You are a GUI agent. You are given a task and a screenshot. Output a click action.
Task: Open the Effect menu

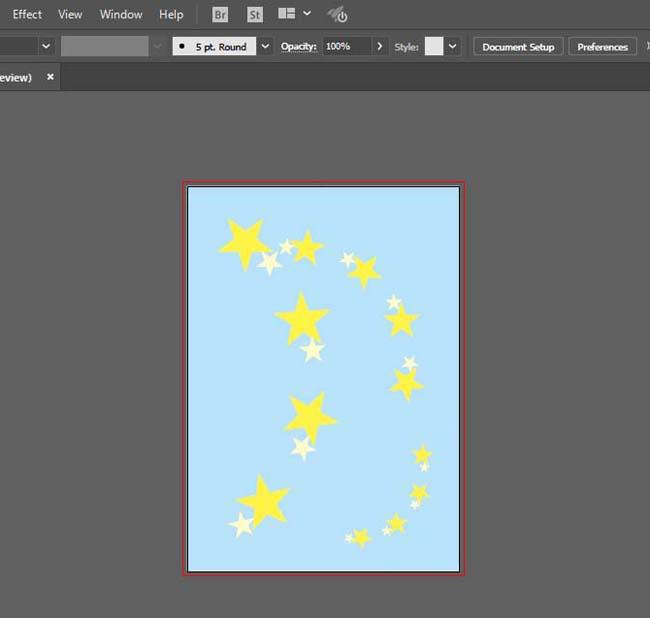click(27, 15)
